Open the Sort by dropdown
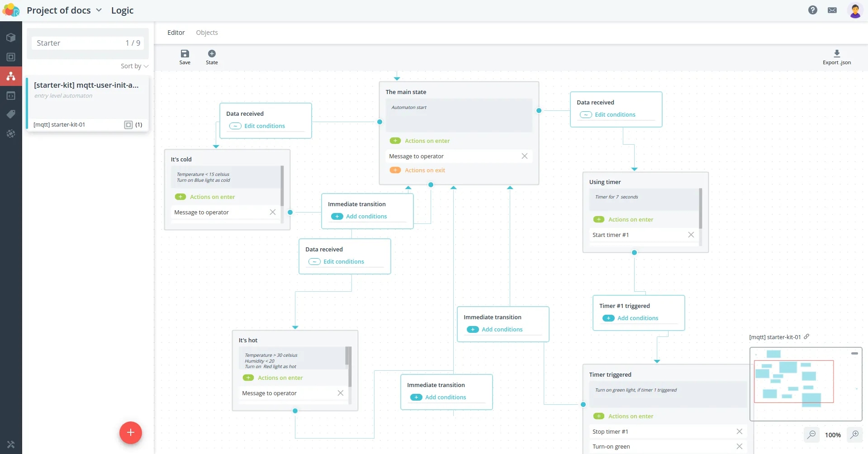This screenshot has width=868, height=454. [134, 66]
